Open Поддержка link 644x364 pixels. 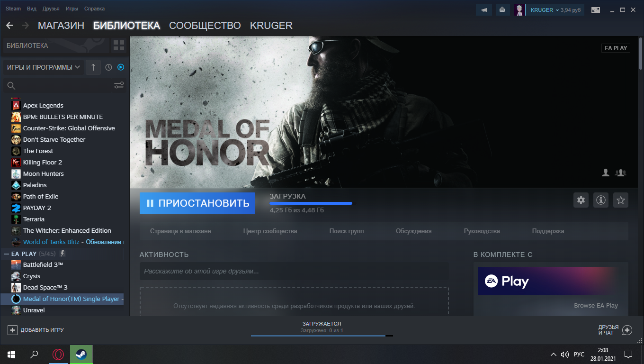pyautogui.click(x=548, y=231)
